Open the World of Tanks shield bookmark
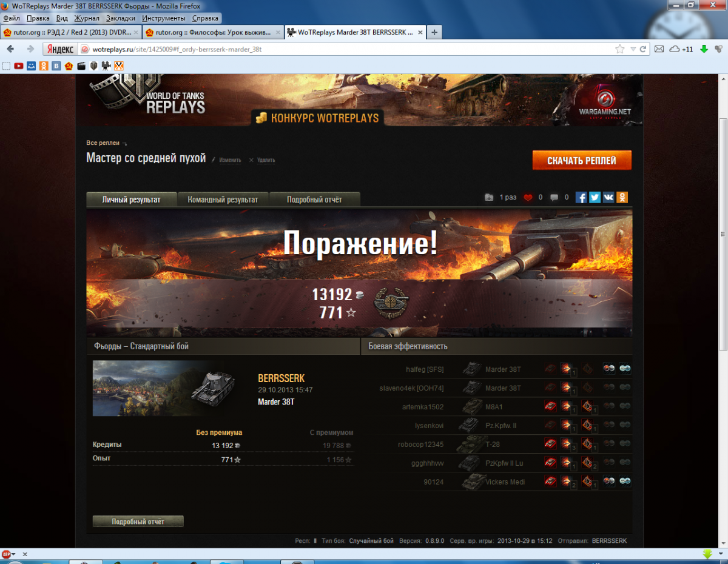The height and width of the screenshot is (564, 728). pyautogui.click(x=94, y=66)
